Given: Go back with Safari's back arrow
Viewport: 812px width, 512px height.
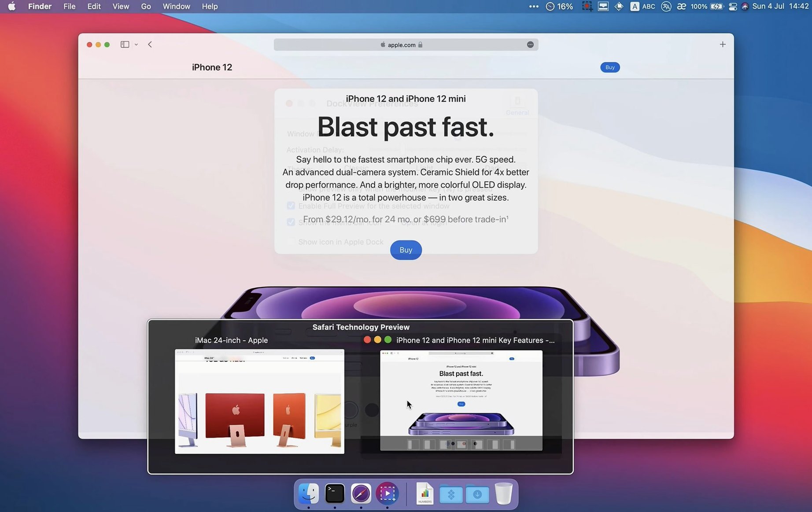Looking at the screenshot, I should coord(150,44).
